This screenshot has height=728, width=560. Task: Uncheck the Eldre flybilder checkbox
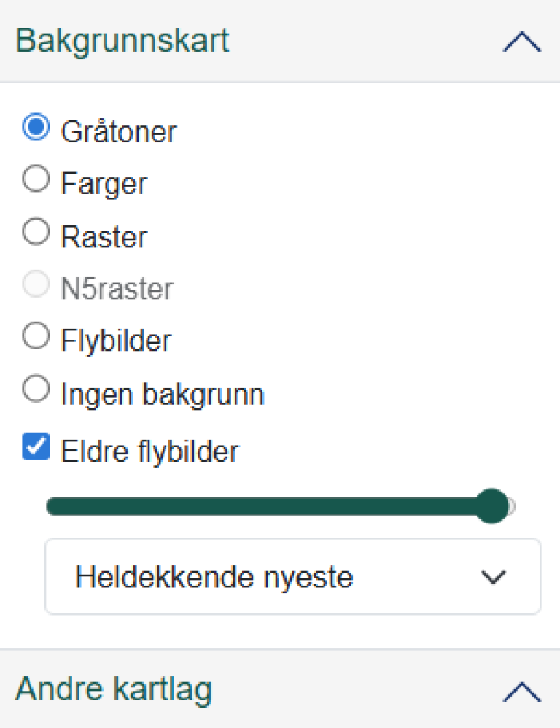(36, 446)
